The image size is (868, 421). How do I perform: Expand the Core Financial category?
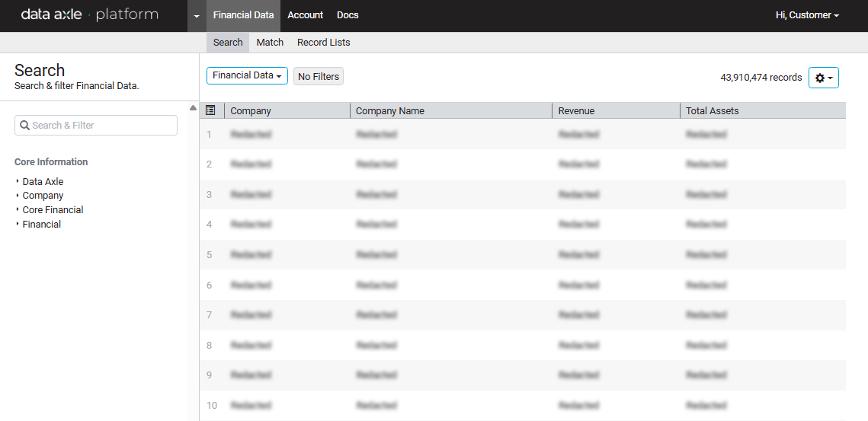(x=53, y=210)
